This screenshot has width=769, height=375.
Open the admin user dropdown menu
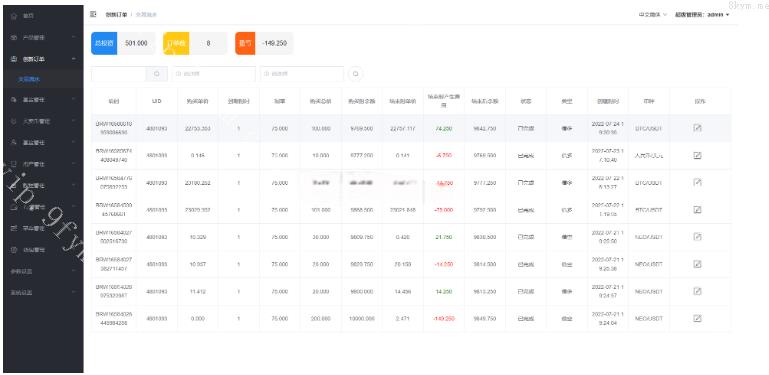[x=702, y=15]
